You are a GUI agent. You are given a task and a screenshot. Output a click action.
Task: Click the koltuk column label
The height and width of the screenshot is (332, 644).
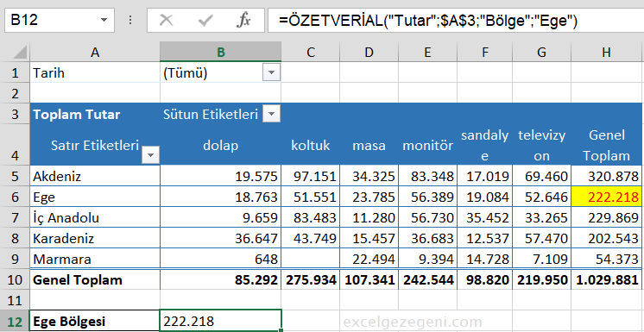point(311,145)
